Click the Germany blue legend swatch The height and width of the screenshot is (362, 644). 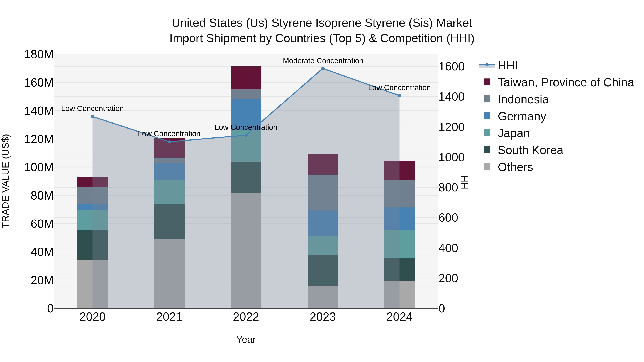click(487, 116)
